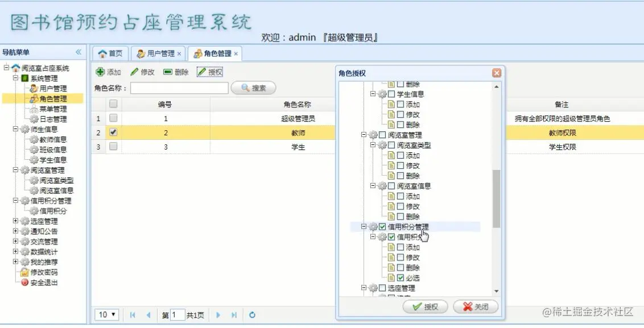
Task: Open 教师信息 gear icon in sidebar
Action: (34, 140)
